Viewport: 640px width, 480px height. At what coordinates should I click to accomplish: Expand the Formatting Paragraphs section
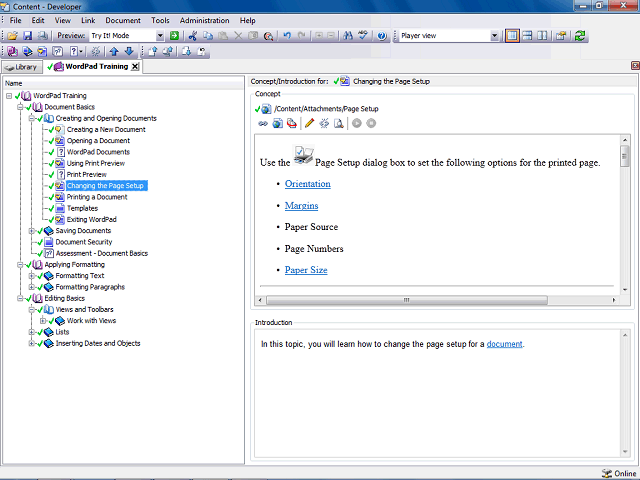[31, 287]
